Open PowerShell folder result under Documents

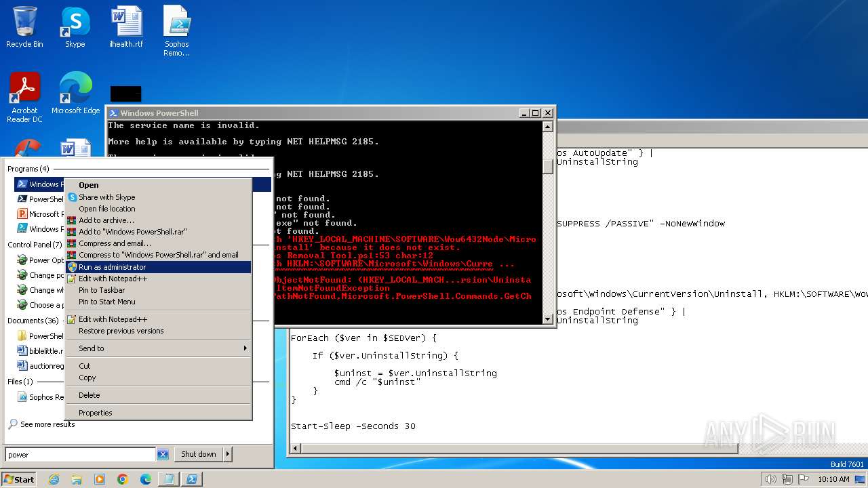(x=40, y=336)
